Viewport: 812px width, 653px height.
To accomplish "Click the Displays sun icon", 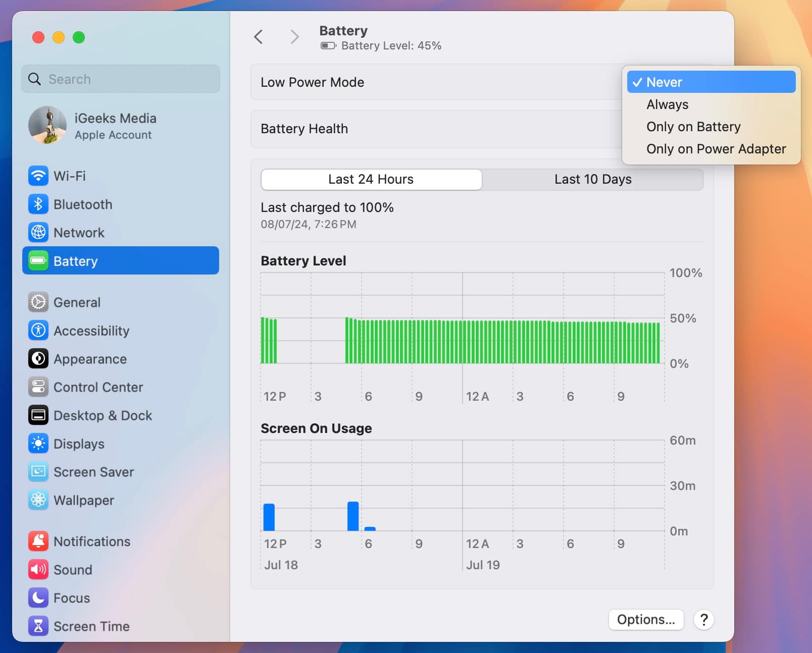I will (x=38, y=444).
